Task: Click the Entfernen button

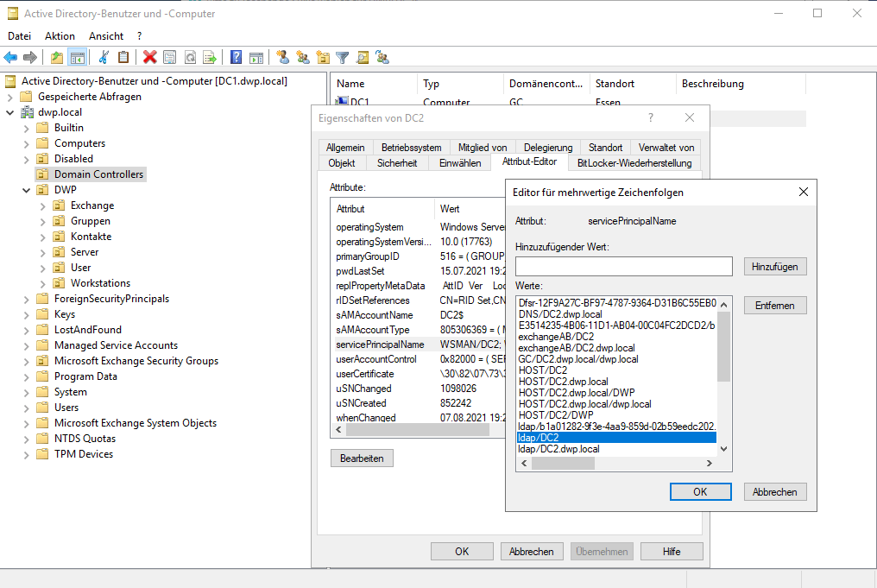Action: [775, 306]
